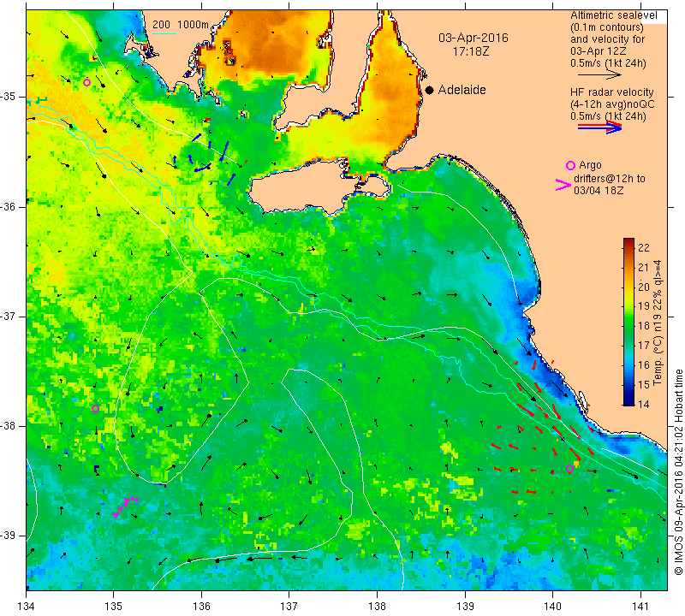Click the Adelaide label
The height and width of the screenshot is (616, 685).
point(462,90)
